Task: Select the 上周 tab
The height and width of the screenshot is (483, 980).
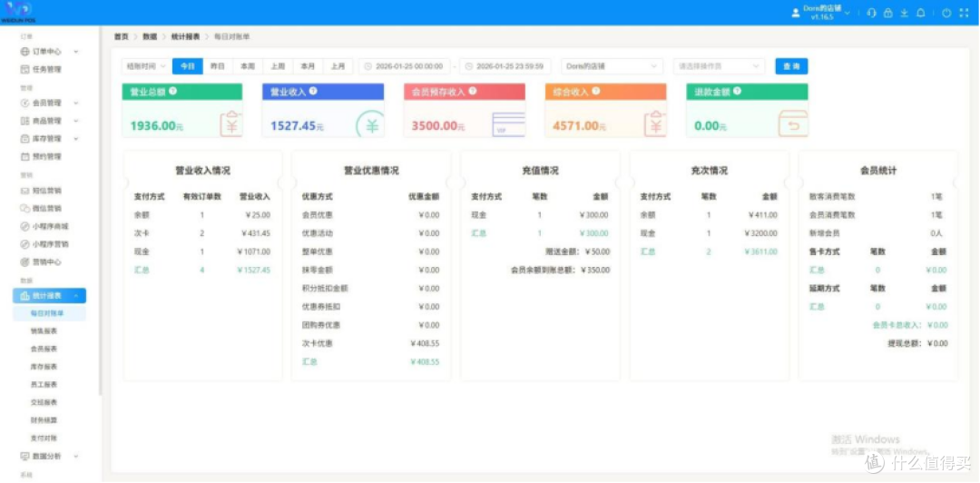Action: pos(278,66)
